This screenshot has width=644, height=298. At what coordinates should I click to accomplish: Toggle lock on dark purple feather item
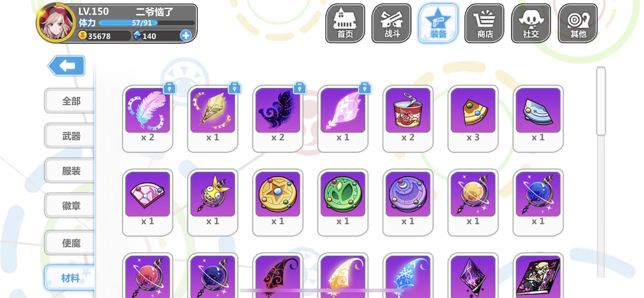[x=300, y=88]
